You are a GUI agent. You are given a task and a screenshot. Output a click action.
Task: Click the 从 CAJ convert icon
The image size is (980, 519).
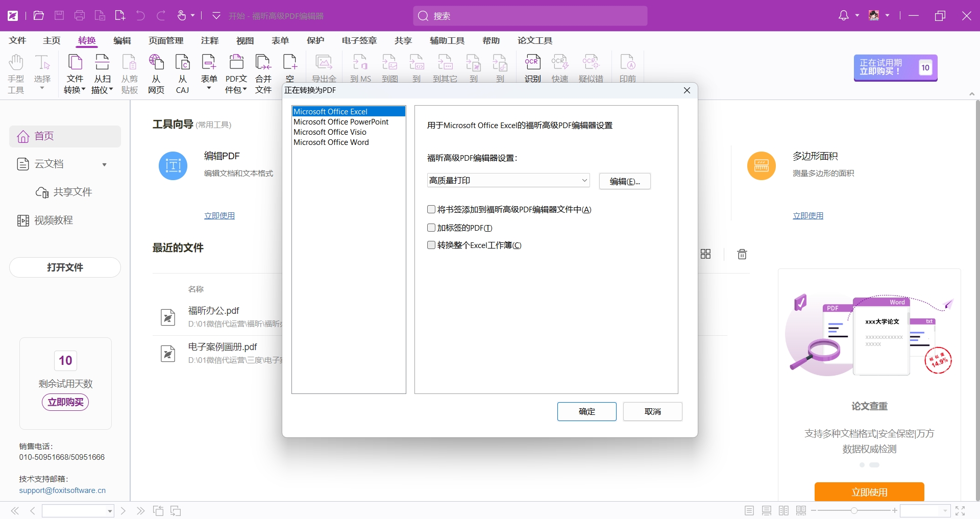tap(183, 74)
